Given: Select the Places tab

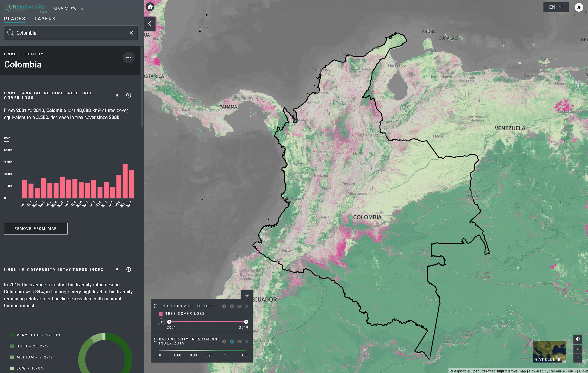Looking at the screenshot, I should coord(15,19).
